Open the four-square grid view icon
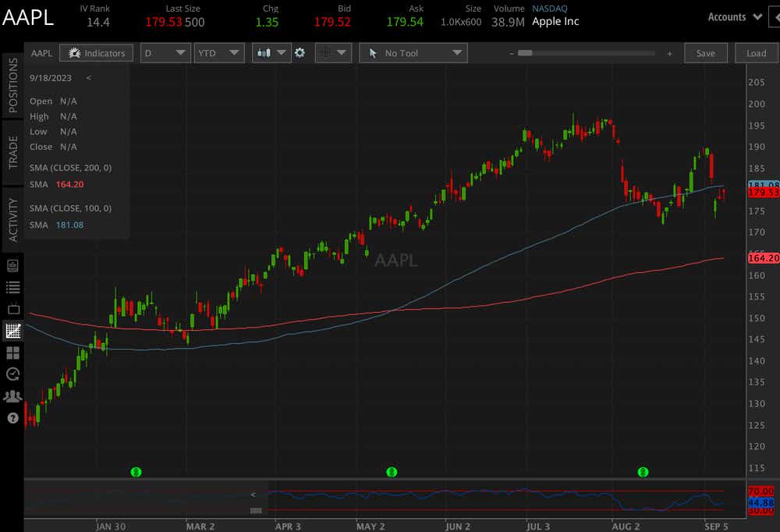 coord(13,353)
